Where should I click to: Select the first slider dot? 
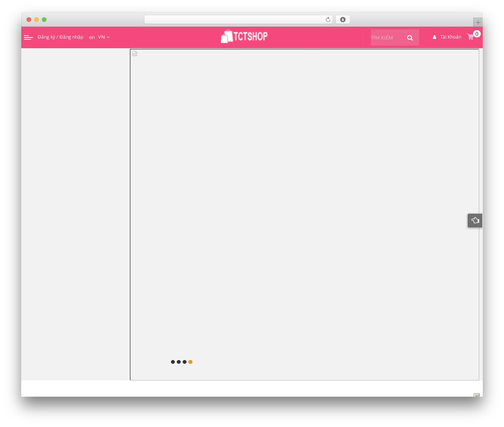(x=173, y=362)
